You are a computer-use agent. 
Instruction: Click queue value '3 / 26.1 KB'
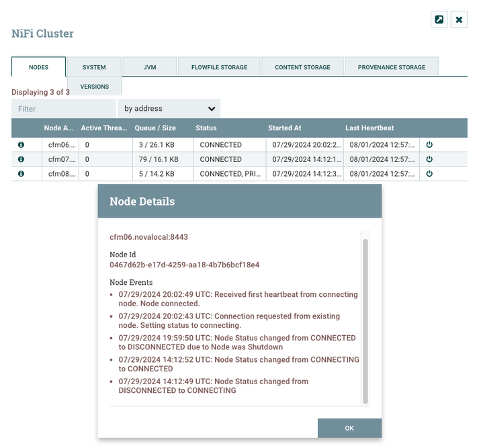point(157,145)
